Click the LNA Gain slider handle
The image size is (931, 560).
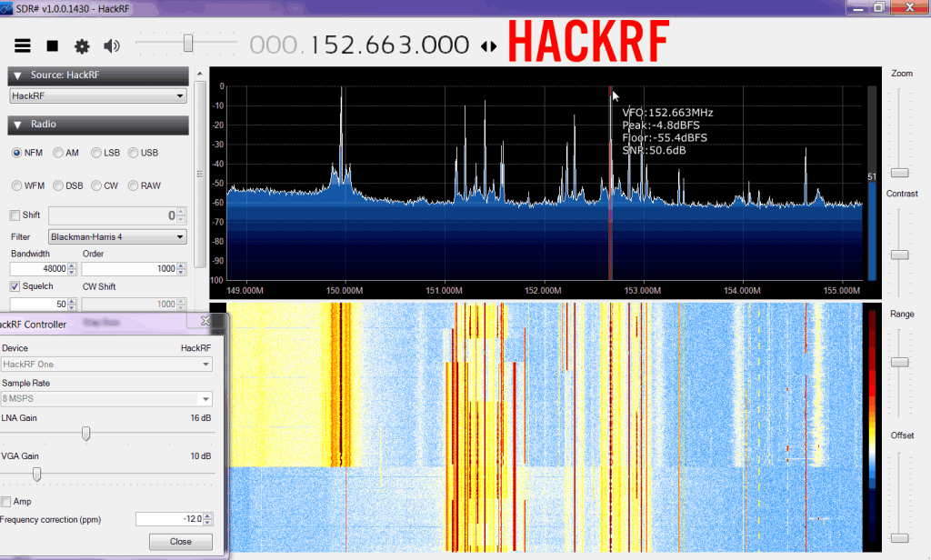[86, 434]
